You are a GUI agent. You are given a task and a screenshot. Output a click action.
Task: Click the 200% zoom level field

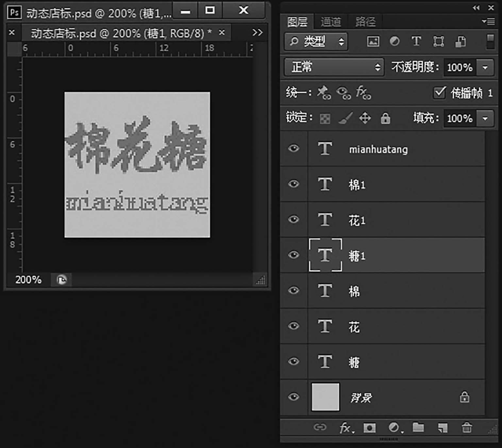[28, 280]
